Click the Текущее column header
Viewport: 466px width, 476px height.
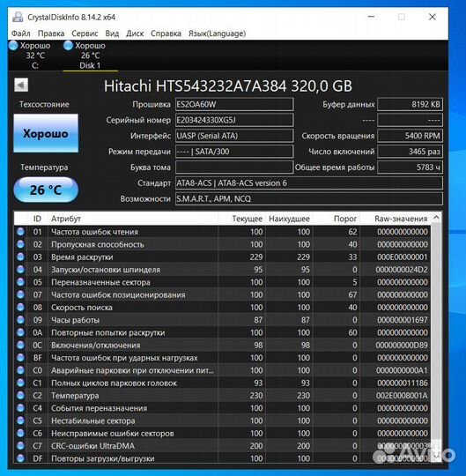pos(241,219)
